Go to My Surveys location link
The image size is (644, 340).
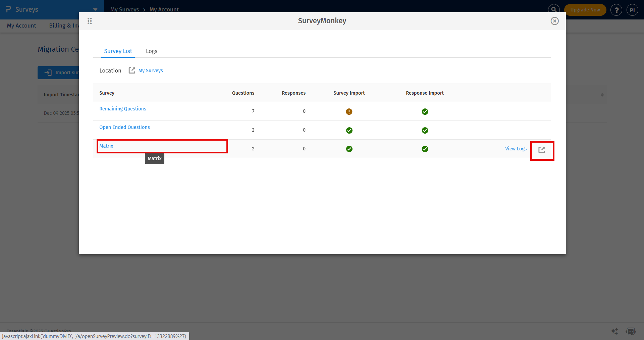[x=151, y=70]
